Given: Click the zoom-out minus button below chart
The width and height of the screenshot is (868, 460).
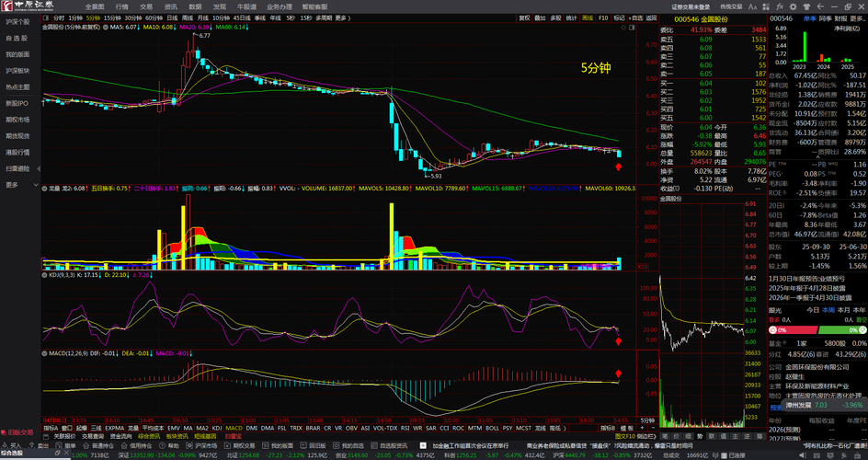Looking at the screenshot, I should [653, 428].
